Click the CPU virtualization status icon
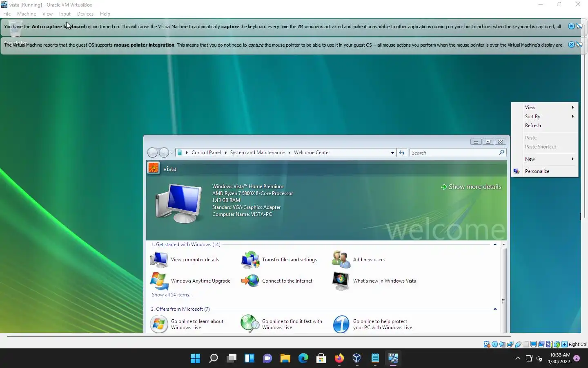588x368 pixels. click(x=549, y=344)
